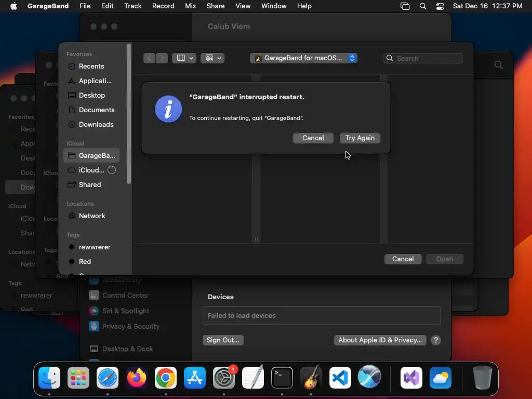Click the sidebar scrollbar in file dialog
The width and height of the screenshot is (532, 399).
click(129, 114)
